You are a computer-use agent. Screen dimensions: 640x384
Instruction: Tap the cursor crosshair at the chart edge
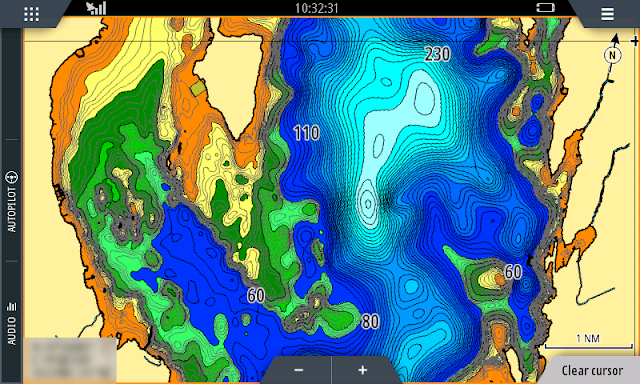coord(634,41)
